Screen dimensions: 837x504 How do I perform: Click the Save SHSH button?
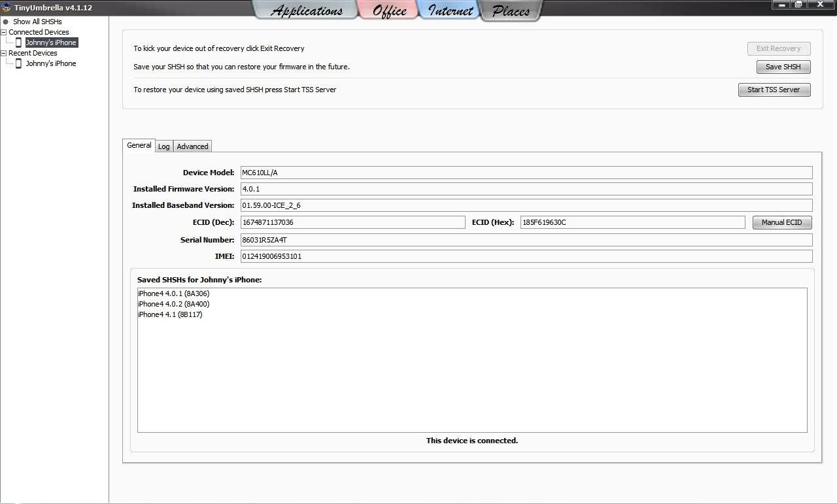click(783, 67)
